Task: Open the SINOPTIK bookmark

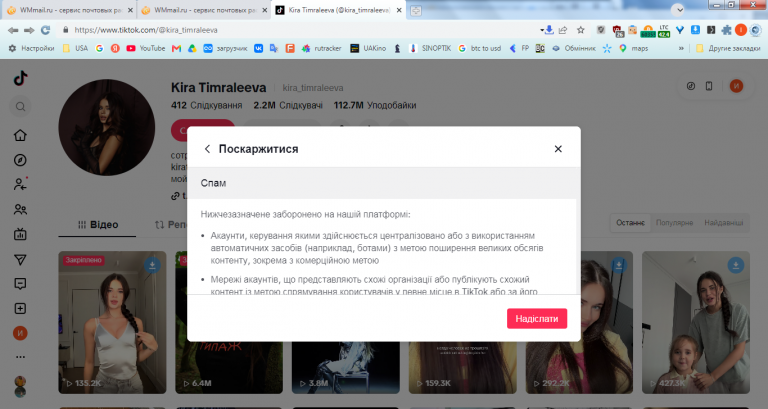Action: [430, 48]
